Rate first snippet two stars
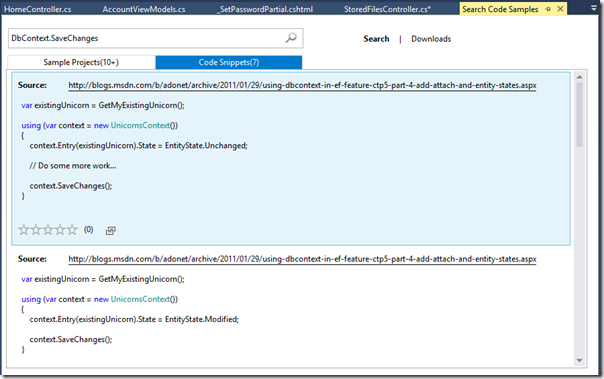This screenshot has width=604, height=379. [36, 230]
